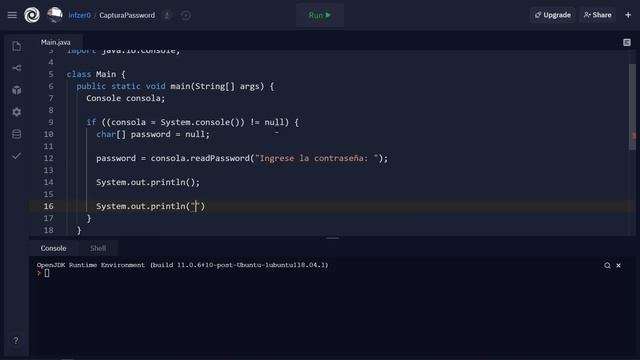
Task: Open the Files sidebar panel
Action: click(17, 46)
